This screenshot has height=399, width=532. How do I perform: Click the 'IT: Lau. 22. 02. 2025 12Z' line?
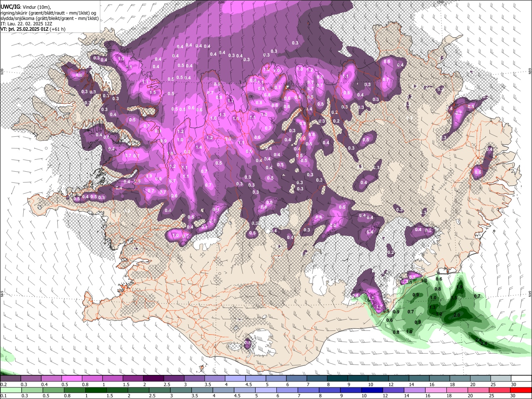(x=26, y=24)
